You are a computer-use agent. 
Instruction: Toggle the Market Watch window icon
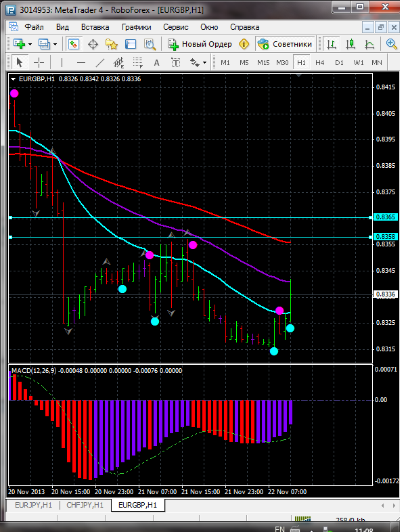point(74,44)
